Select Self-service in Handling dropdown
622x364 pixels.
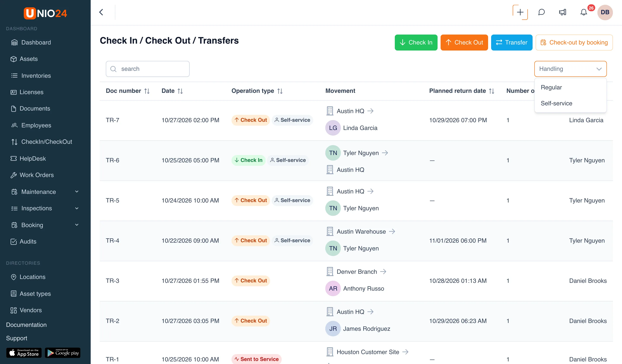coord(570,103)
